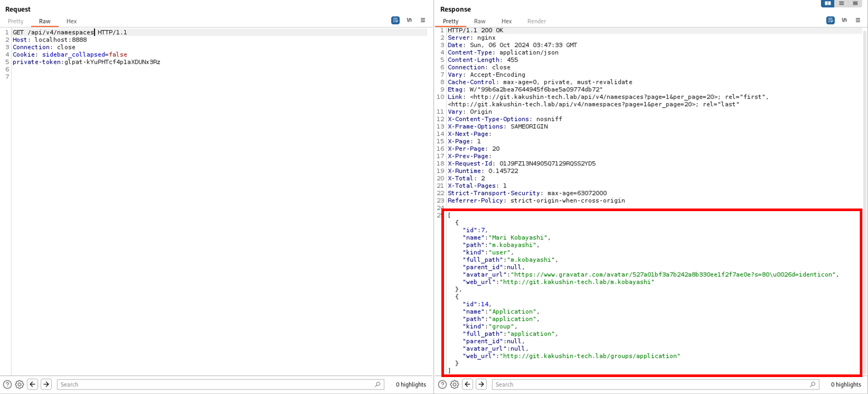The width and height of the screenshot is (868, 394).
Task: Select combined tabbed layout view icon
Action: click(x=855, y=3)
